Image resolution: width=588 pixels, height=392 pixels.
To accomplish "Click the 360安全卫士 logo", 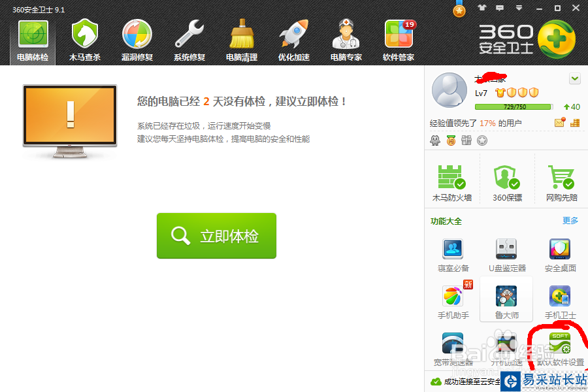I will click(527, 39).
